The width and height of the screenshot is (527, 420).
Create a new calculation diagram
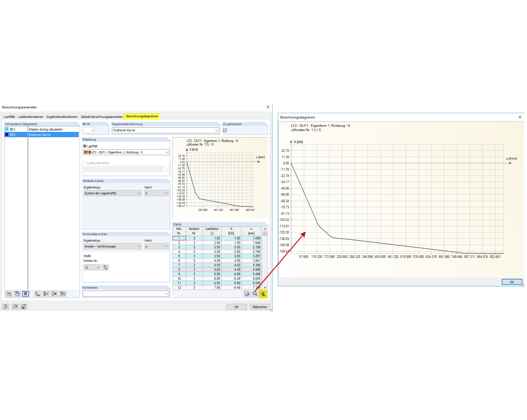click(x=9, y=294)
